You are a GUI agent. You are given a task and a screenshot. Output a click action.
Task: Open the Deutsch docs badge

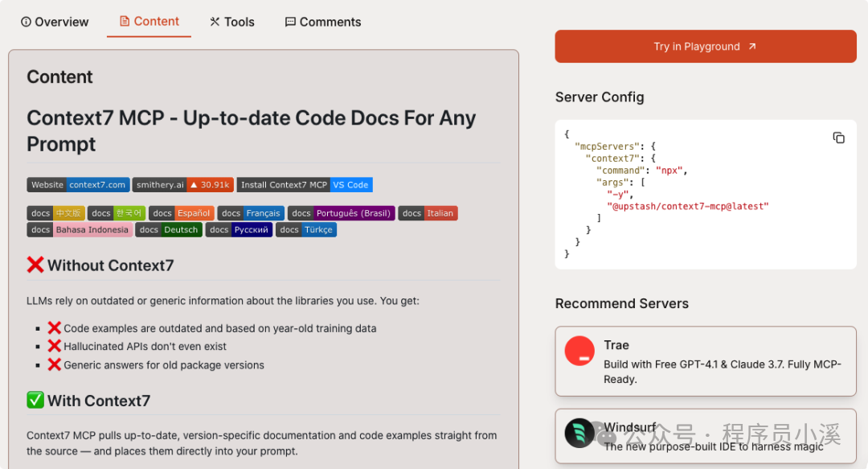[168, 230]
